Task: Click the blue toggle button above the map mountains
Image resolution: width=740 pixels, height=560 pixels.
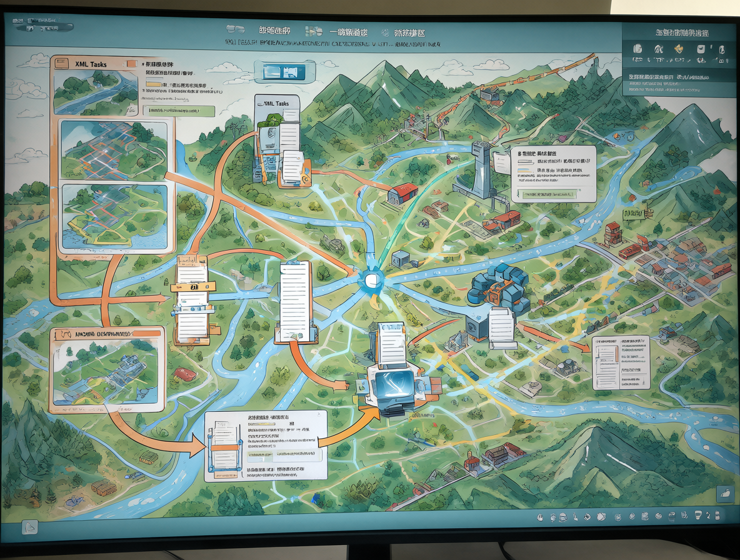Action: click(284, 72)
